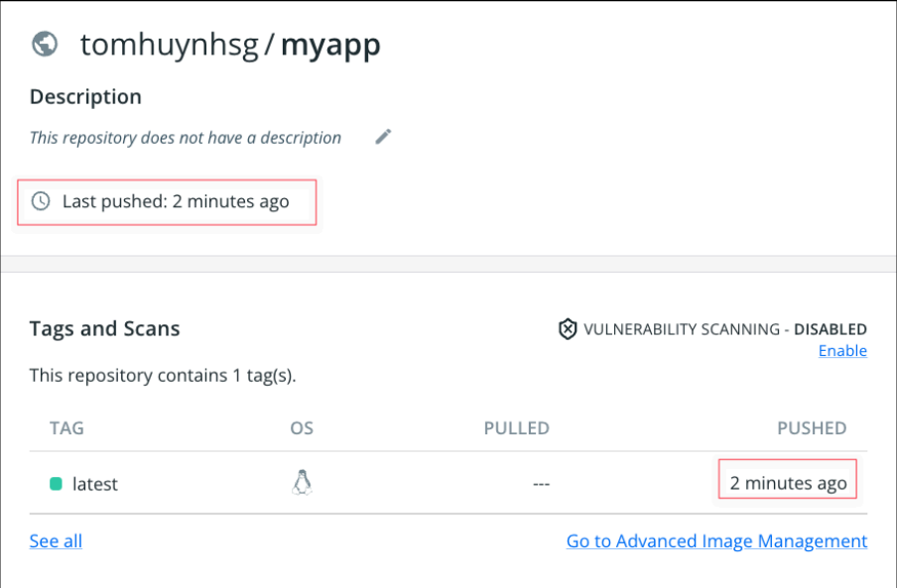Open the See all tags link
This screenshot has width=897, height=588.
coord(56,540)
